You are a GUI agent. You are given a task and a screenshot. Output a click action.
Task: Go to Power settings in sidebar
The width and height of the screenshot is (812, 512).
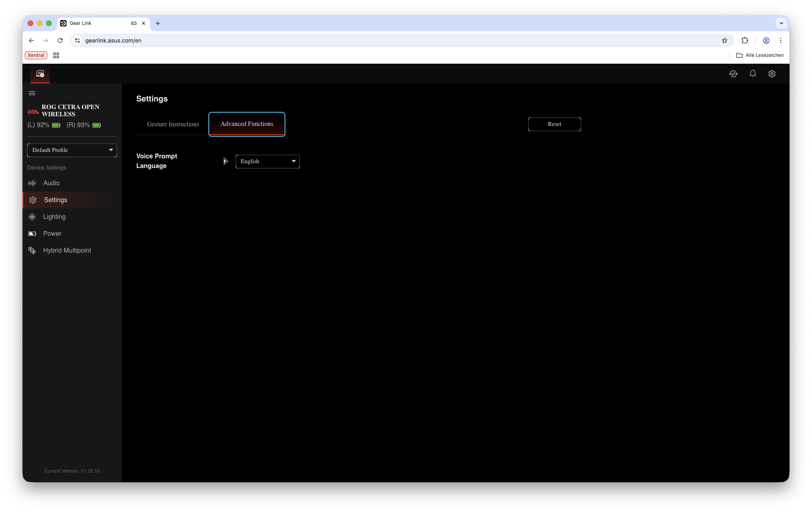click(x=52, y=234)
